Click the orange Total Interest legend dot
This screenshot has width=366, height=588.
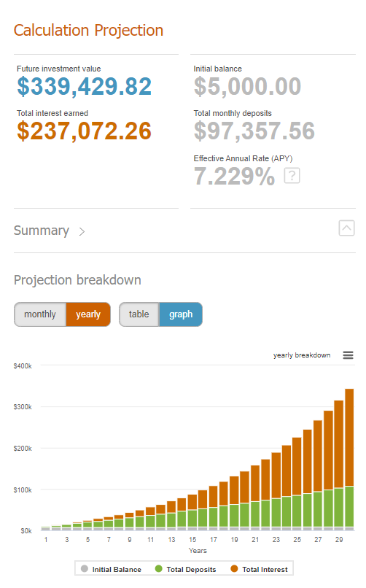[x=234, y=568]
